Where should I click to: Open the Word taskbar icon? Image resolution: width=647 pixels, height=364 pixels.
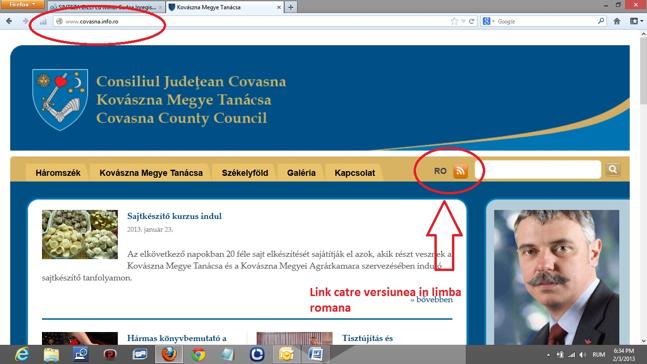click(316, 355)
